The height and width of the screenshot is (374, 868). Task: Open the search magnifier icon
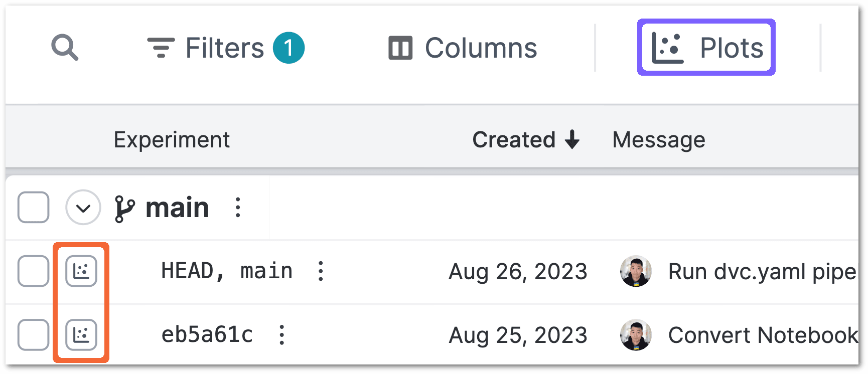click(65, 48)
